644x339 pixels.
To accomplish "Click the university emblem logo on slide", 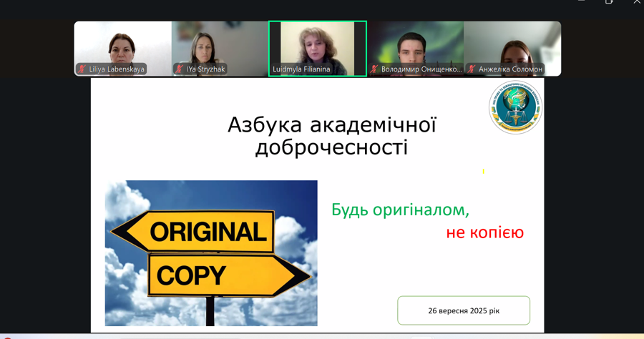I will click(x=515, y=107).
